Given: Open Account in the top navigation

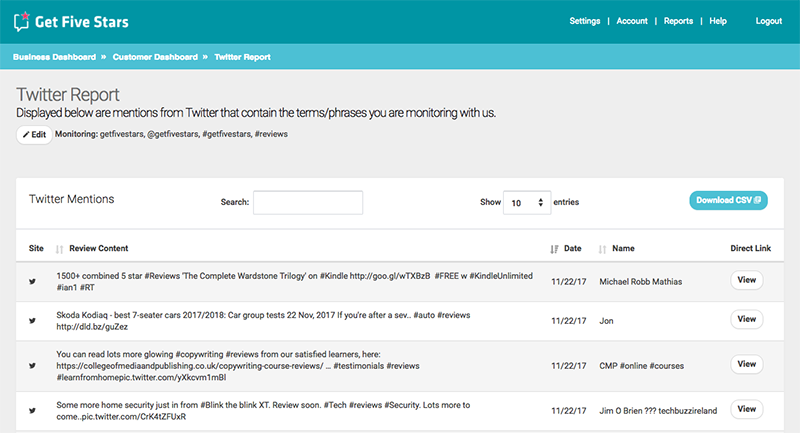Looking at the screenshot, I should [632, 21].
